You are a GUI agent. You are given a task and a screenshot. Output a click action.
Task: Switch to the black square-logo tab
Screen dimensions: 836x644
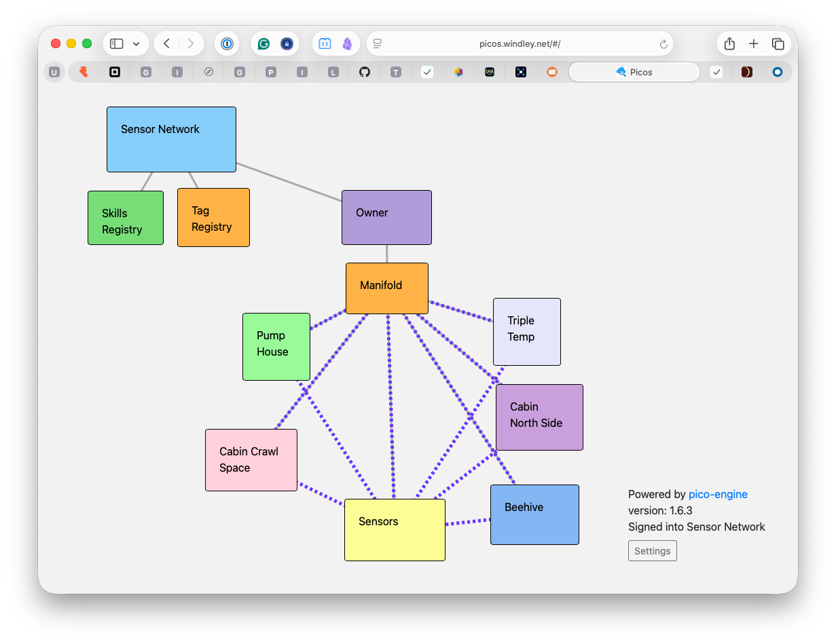[x=115, y=72]
